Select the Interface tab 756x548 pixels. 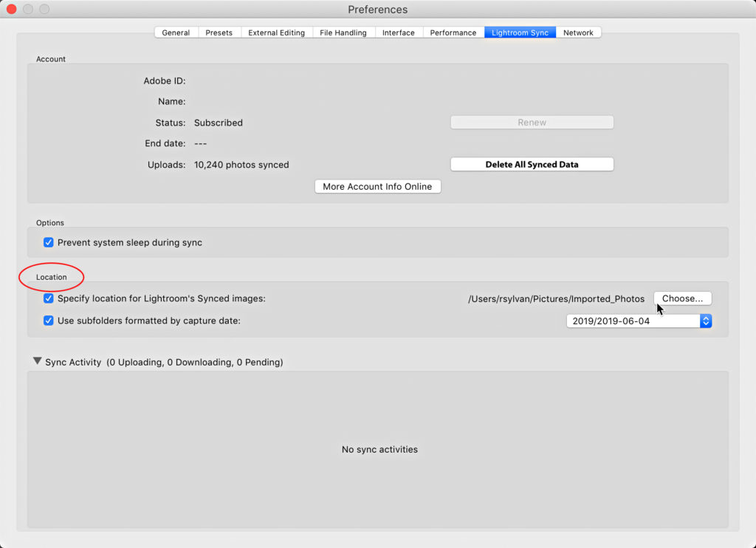coord(398,32)
